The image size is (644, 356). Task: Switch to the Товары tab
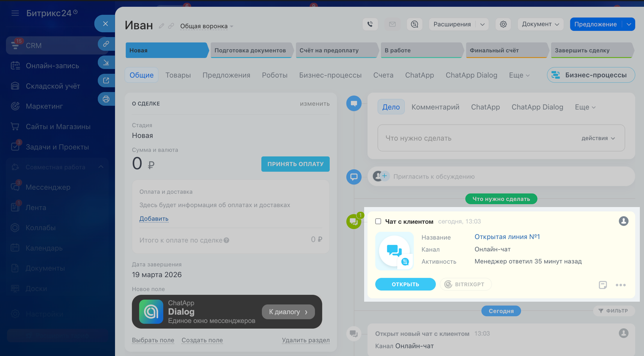[x=178, y=75]
